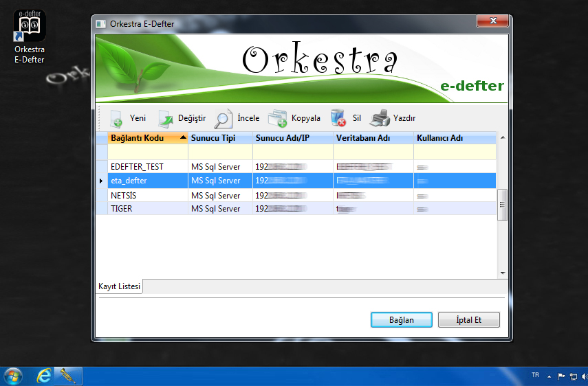The width and height of the screenshot is (588, 386).
Task: Select the NETSİS connection row
Action: coord(124,195)
